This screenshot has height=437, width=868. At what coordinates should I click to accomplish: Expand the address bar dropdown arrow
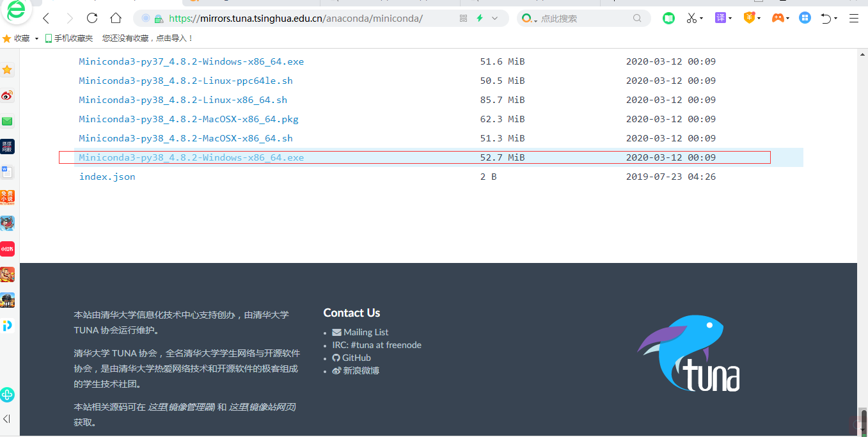point(494,19)
